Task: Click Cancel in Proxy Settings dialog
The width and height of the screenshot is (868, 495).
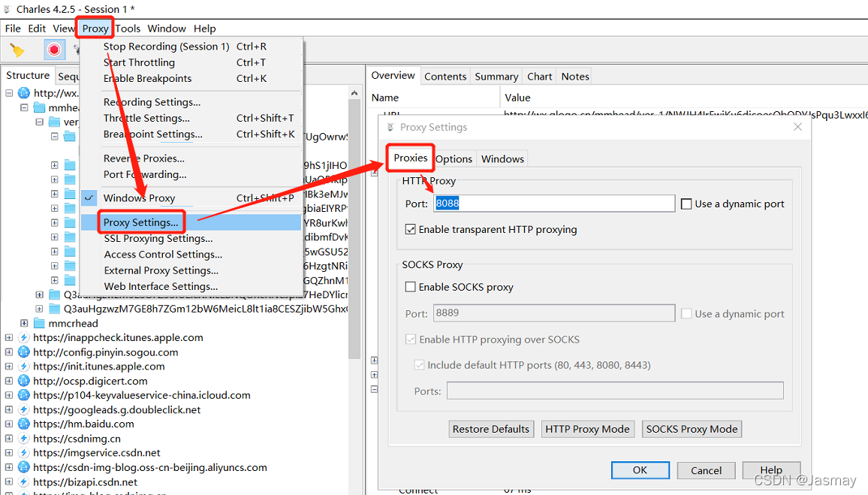Action: pyautogui.click(x=706, y=470)
